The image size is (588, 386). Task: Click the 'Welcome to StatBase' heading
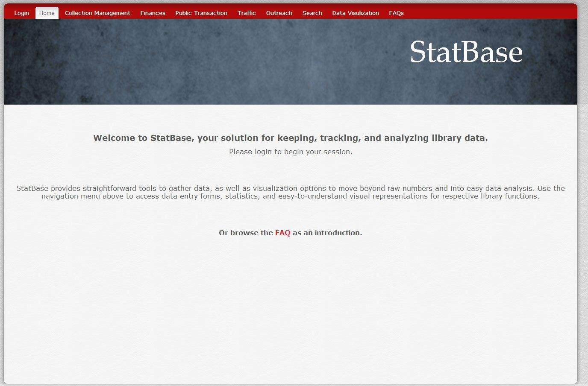pos(291,138)
